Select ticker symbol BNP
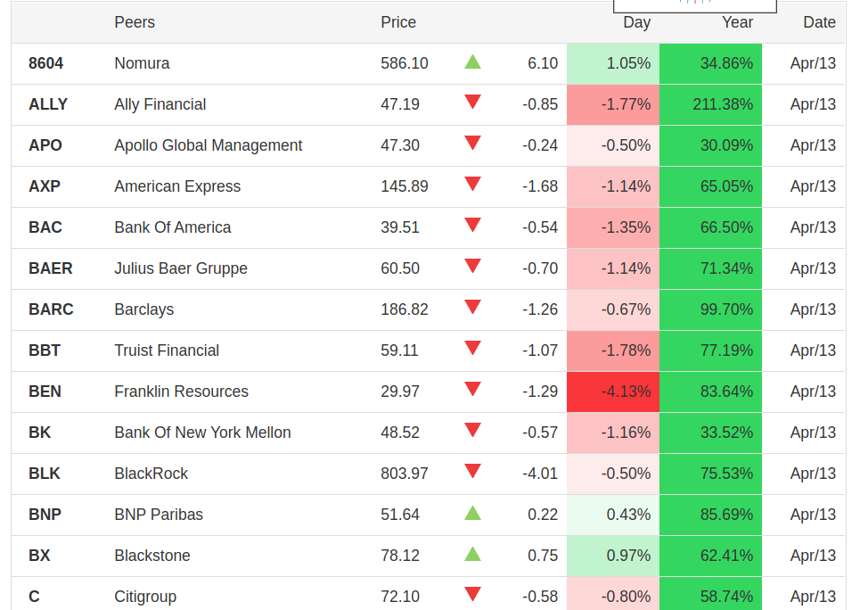The height and width of the screenshot is (610, 868). (x=45, y=515)
